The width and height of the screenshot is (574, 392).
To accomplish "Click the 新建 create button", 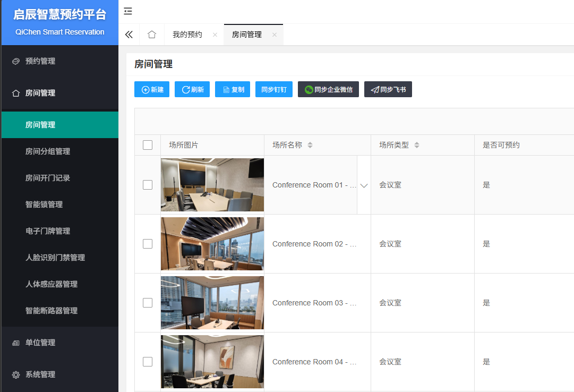I will tap(152, 90).
